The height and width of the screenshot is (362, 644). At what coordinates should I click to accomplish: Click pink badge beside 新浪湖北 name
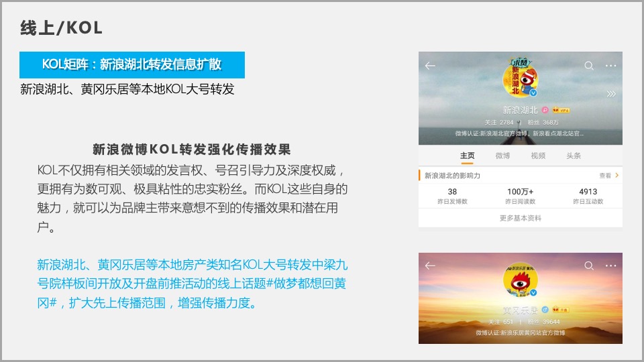click(545, 110)
